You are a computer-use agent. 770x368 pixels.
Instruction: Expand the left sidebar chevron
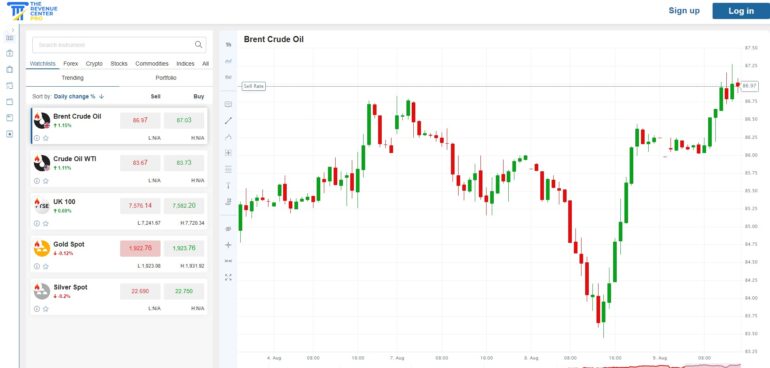tap(13, 30)
